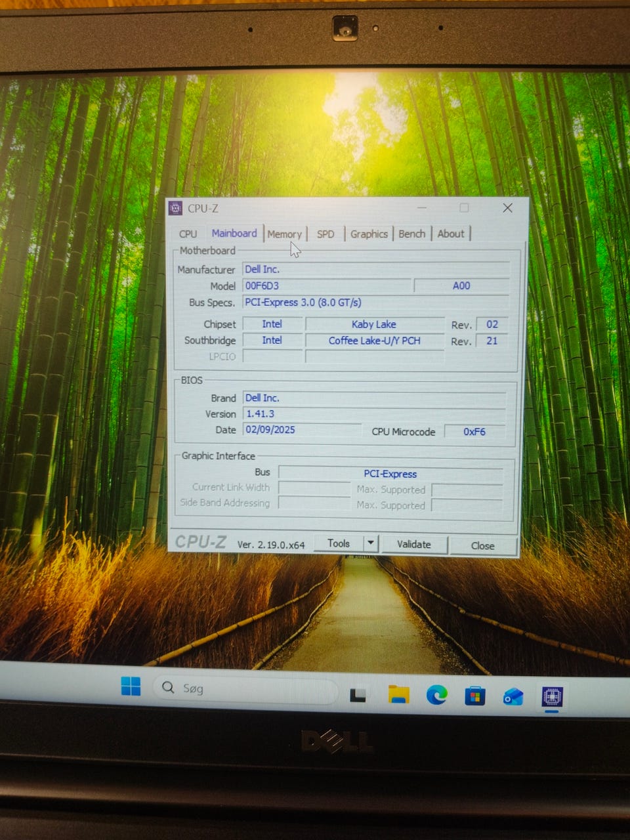Image resolution: width=630 pixels, height=840 pixels.
Task: Click the Validate button
Action: 414,544
